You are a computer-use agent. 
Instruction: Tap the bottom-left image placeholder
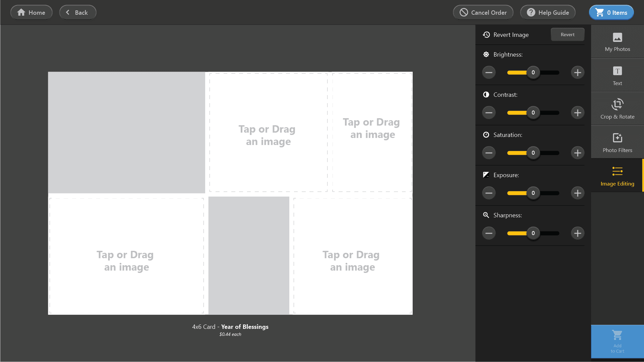coord(126,256)
